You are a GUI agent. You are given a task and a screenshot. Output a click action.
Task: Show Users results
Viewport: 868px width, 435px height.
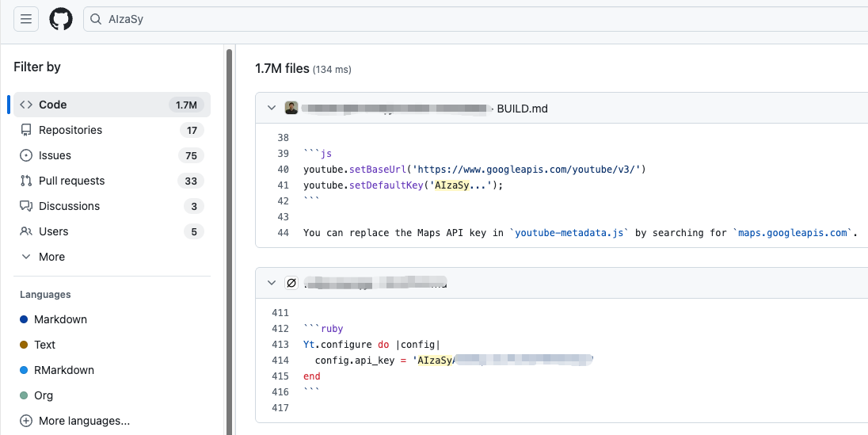point(53,231)
